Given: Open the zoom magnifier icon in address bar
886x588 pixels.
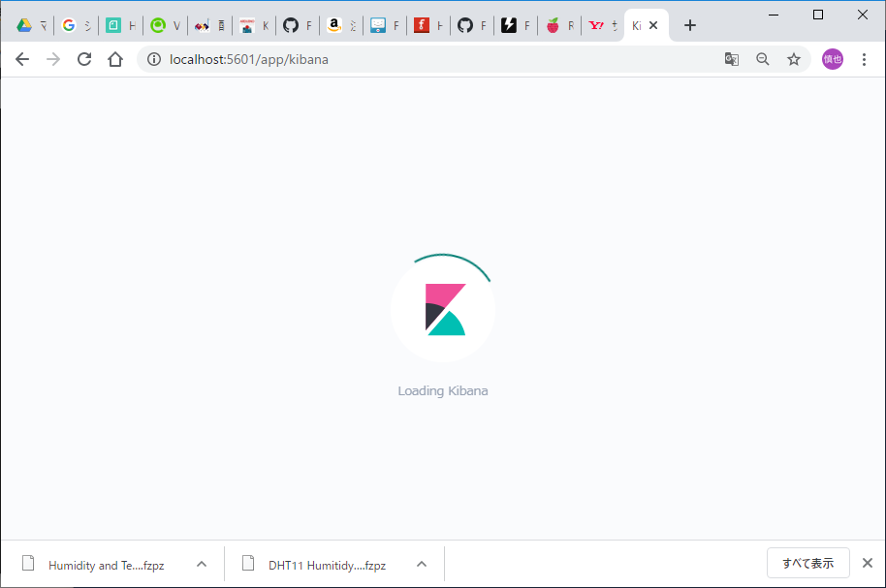Looking at the screenshot, I should point(763,59).
